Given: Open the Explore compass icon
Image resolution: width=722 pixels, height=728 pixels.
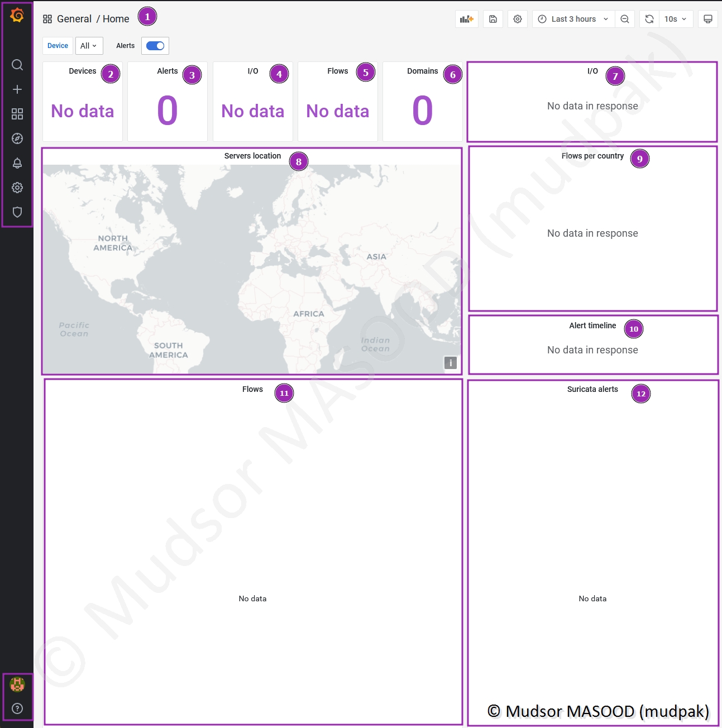Looking at the screenshot, I should coord(17,138).
